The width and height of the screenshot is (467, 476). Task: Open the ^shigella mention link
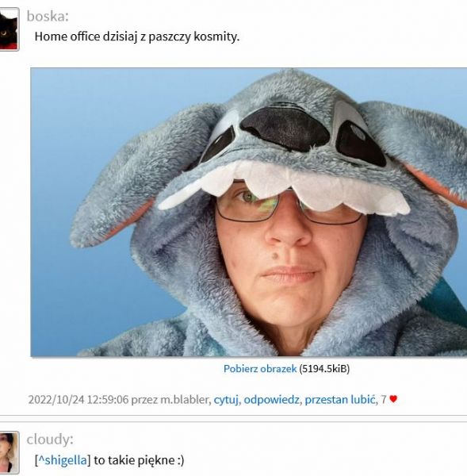click(x=63, y=460)
